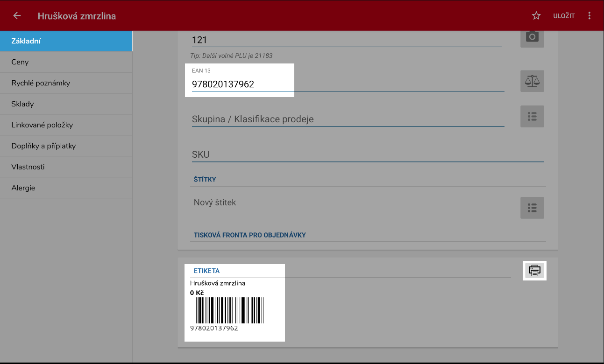Open the Ceny section
The width and height of the screenshot is (604, 364).
(66, 62)
